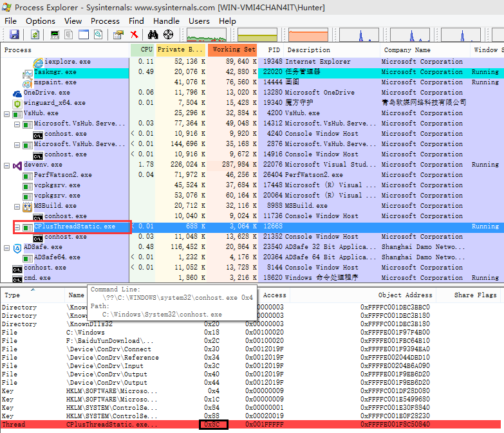
Task: Click the ADSafe.exe shield icon
Action: pyautogui.click(x=17, y=248)
